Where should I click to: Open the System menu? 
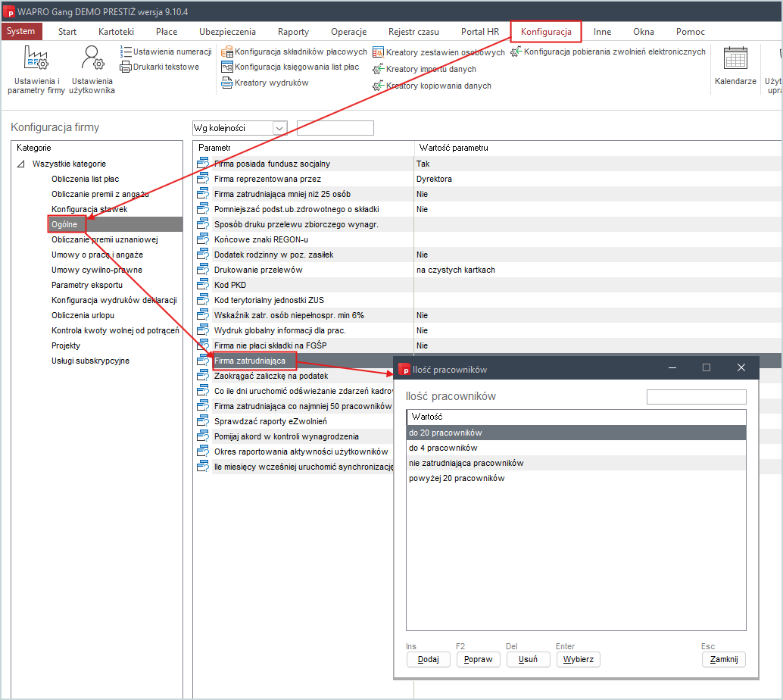(21, 31)
